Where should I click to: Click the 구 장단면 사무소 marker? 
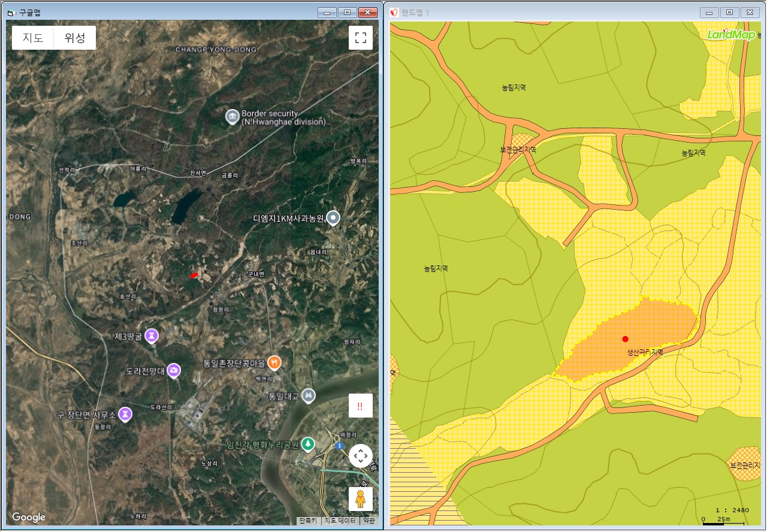pos(125,414)
